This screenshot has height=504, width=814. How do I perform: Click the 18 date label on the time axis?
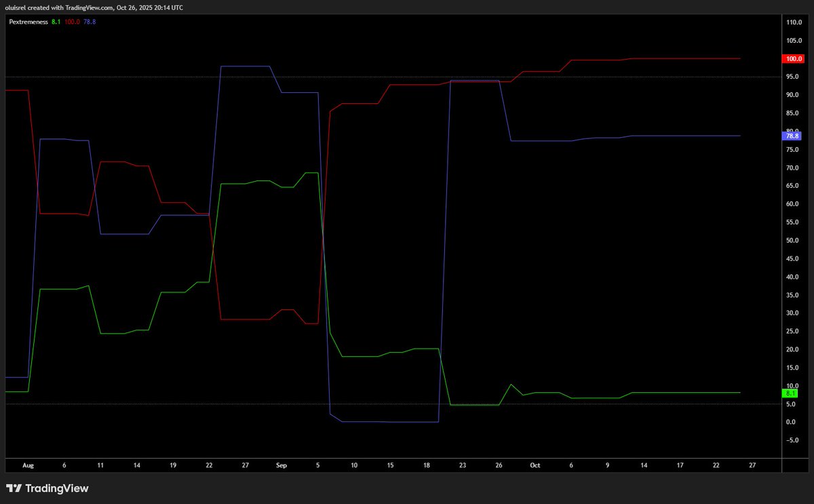point(427,466)
